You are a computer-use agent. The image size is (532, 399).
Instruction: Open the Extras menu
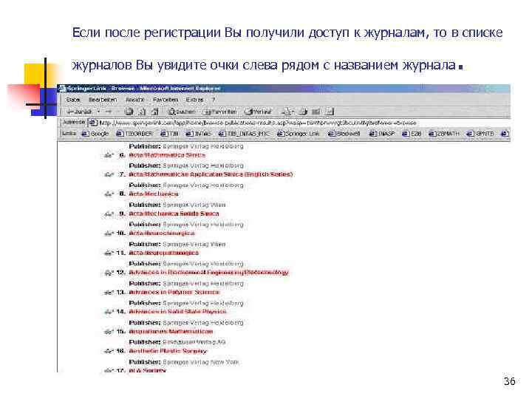(x=194, y=100)
